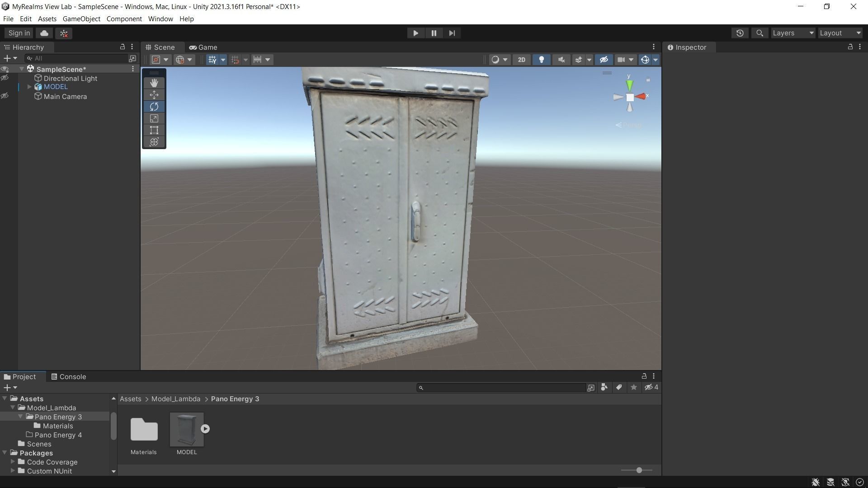Viewport: 868px width, 488px height.
Task: Open the cloud services icon
Action: coord(44,33)
